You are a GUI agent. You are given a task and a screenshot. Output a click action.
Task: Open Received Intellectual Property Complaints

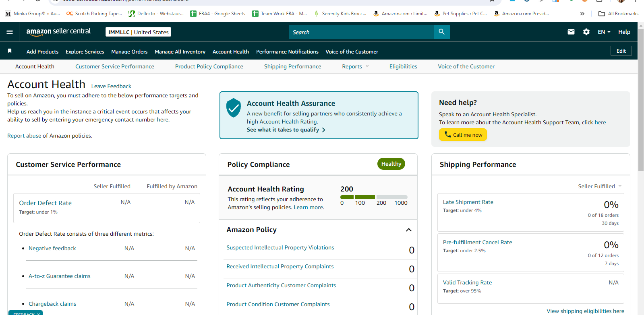coord(280,266)
